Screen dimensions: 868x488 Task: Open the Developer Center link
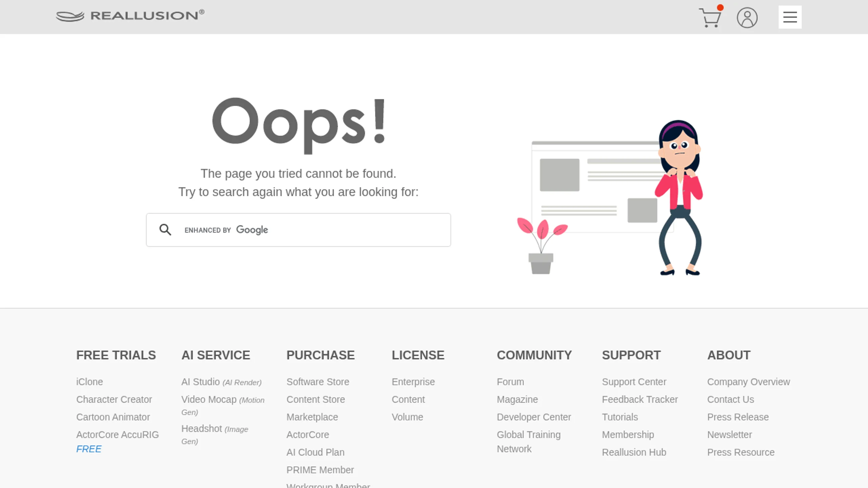point(534,417)
